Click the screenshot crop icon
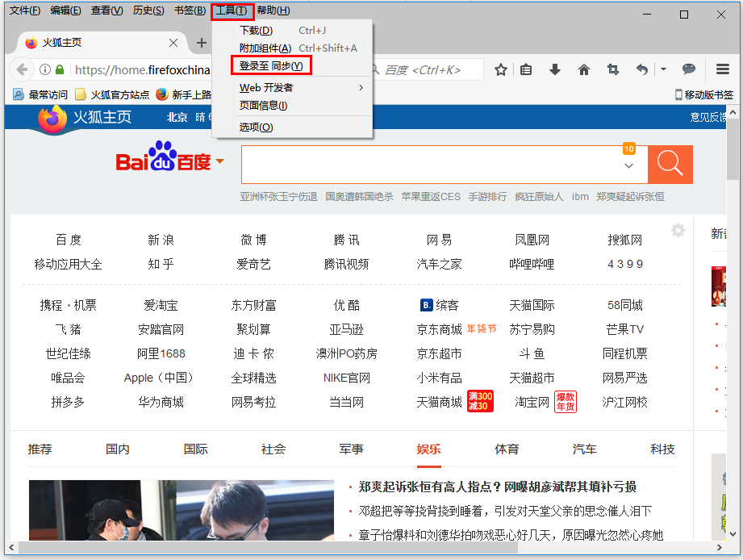 613,70
